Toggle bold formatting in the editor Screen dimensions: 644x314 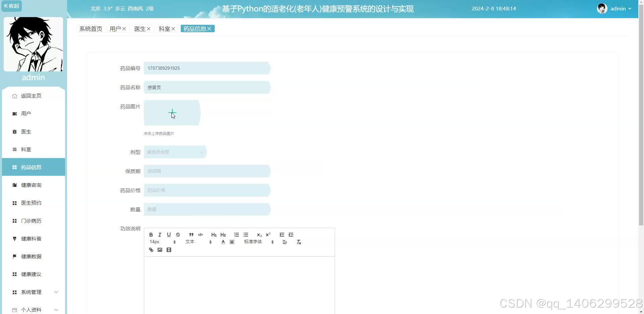pyautogui.click(x=151, y=235)
